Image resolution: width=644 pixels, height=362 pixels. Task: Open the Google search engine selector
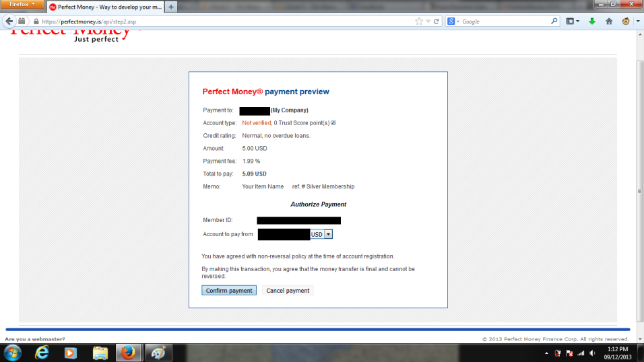[x=453, y=22]
